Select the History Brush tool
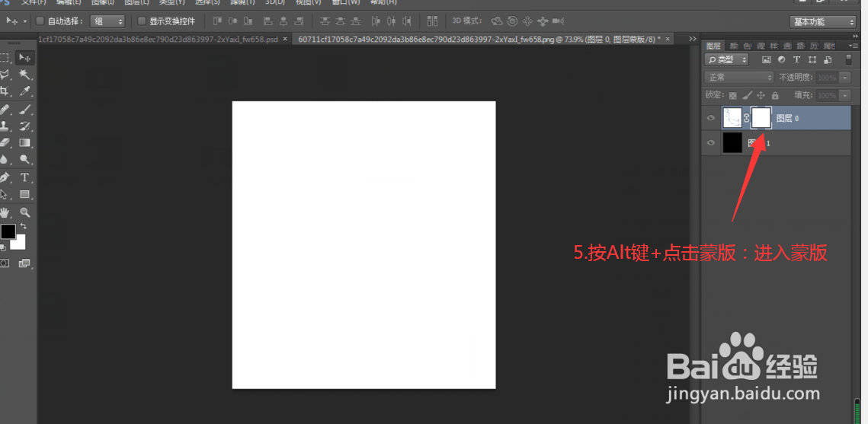 coord(24,126)
